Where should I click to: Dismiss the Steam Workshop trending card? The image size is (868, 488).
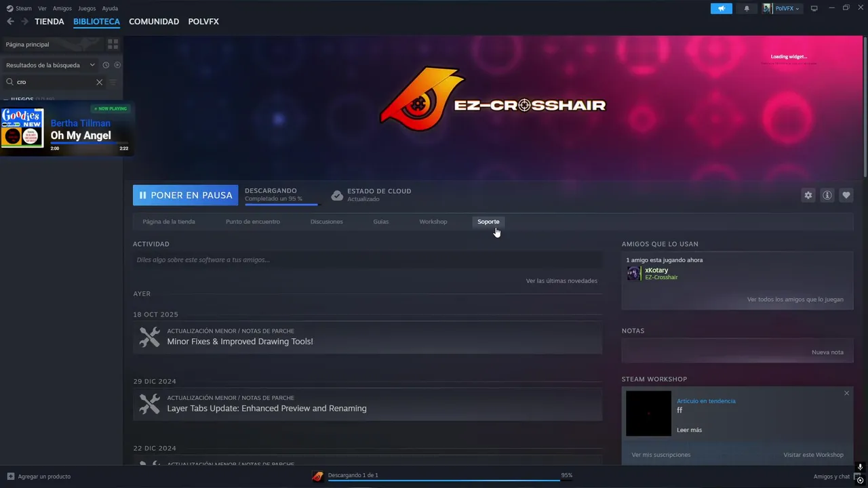click(846, 393)
